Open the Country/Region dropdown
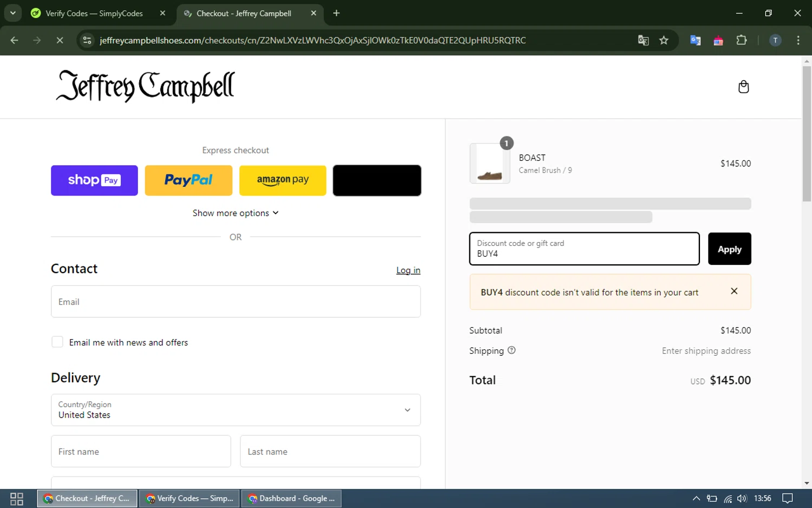The height and width of the screenshot is (508, 812). point(235,410)
